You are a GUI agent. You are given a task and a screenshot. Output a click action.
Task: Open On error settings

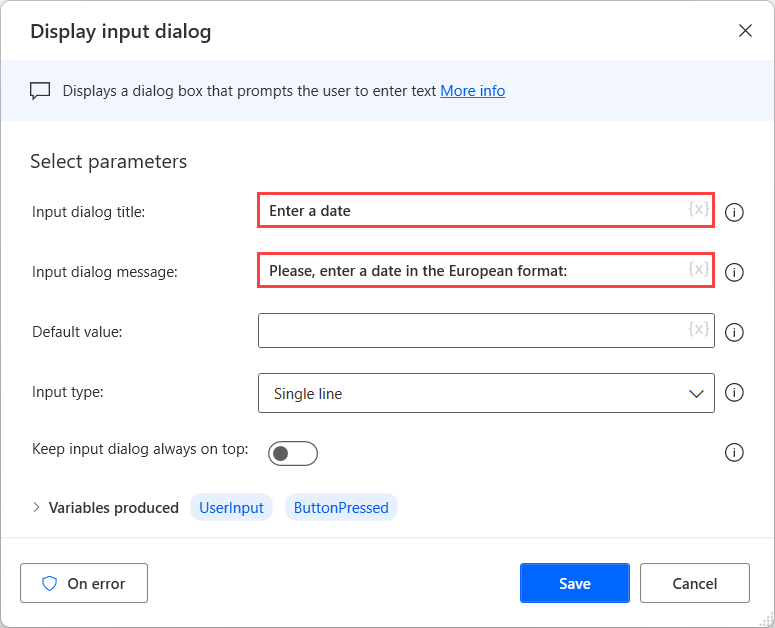click(84, 583)
